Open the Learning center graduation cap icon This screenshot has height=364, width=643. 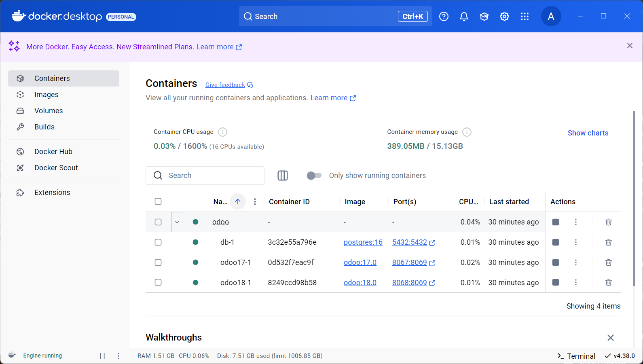[x=484, y=17]
